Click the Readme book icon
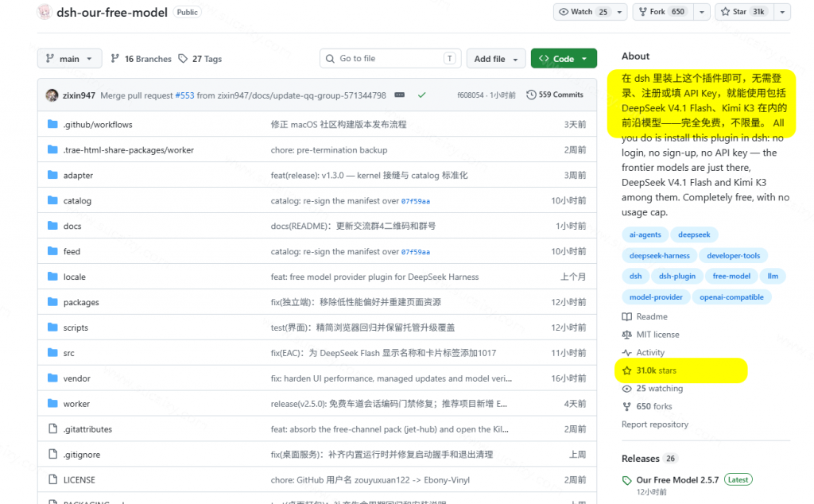 coord(627,316)
